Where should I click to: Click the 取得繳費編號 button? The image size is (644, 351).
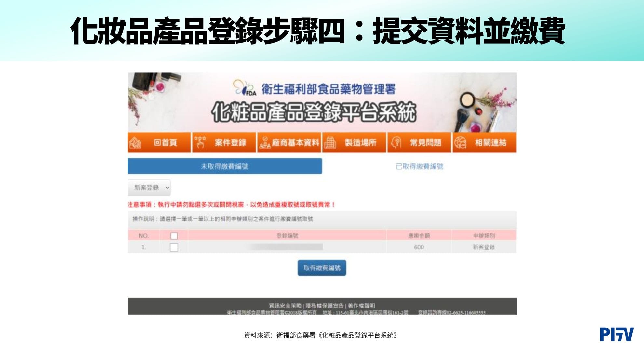[321, 268]
